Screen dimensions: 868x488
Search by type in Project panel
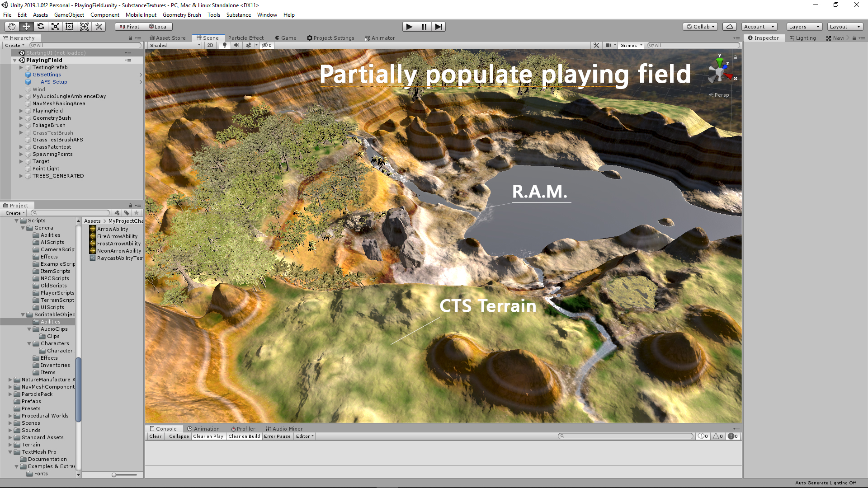click(x=117, y=213)
